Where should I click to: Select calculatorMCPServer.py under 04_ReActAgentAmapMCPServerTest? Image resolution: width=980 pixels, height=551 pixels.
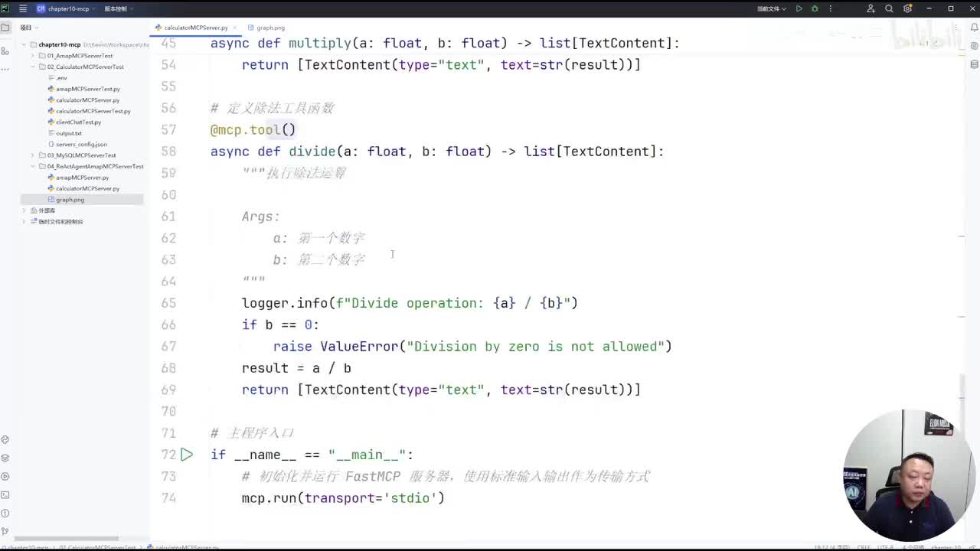87,188
